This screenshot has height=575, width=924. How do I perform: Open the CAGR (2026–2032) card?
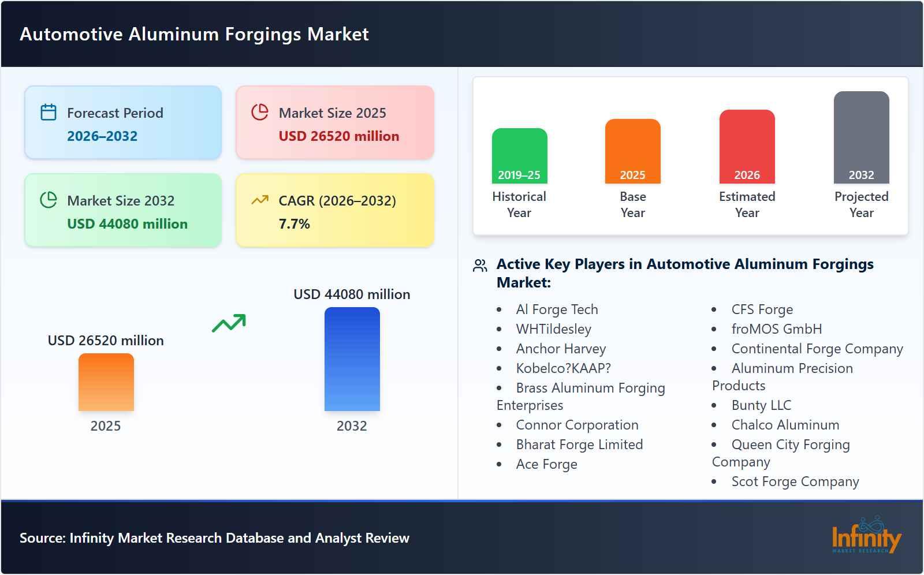click(334, 210)
